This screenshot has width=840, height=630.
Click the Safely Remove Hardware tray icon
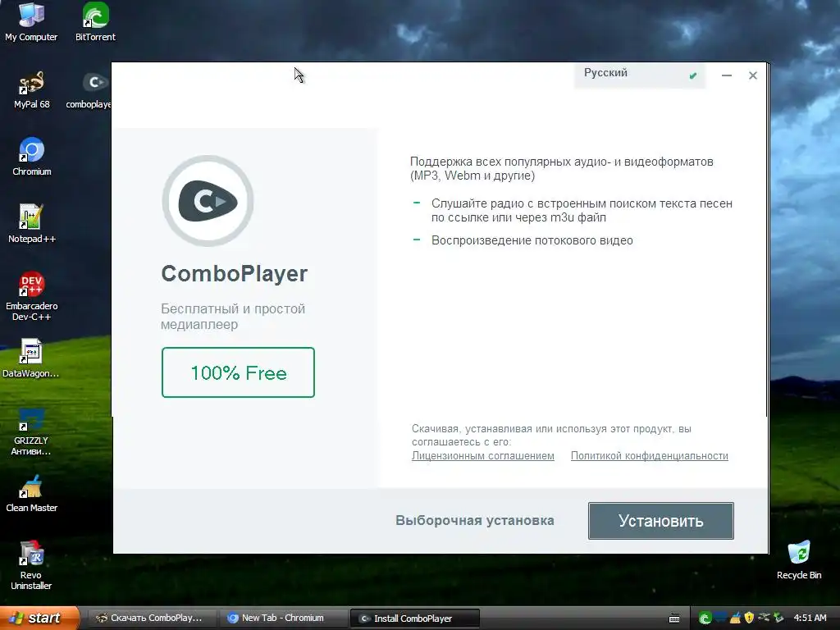click(765, 618)
